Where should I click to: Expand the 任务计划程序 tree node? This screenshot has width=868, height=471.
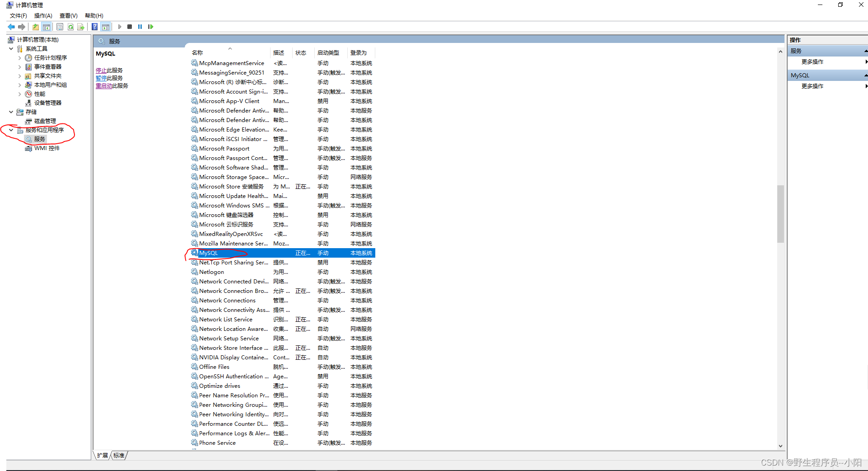coord(19,58)
